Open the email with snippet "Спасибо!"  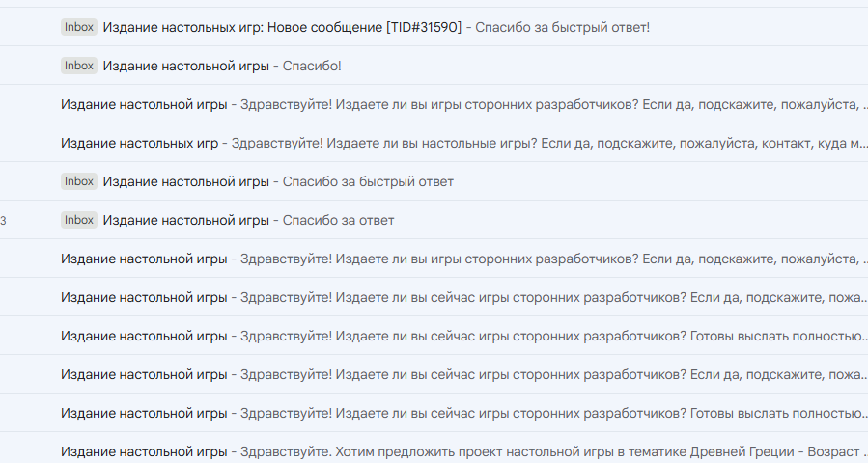pyautogui.click(x=434, y=66)
